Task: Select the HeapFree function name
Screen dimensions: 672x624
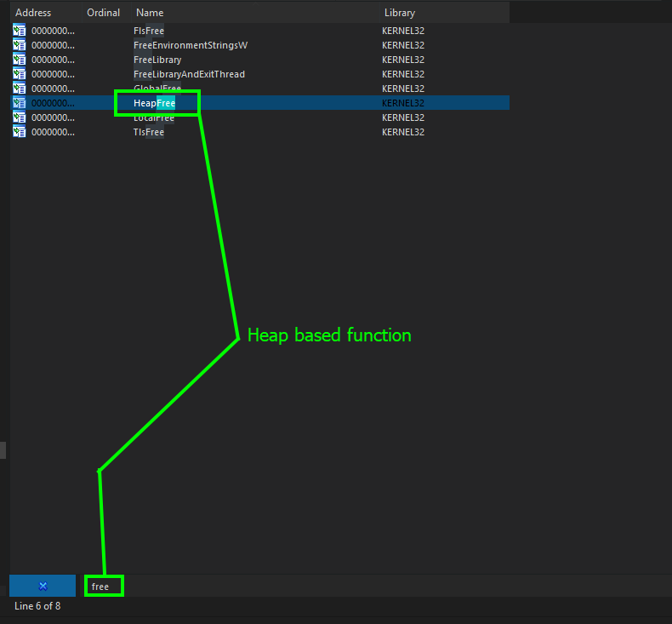Action: (x=154, y=103)
